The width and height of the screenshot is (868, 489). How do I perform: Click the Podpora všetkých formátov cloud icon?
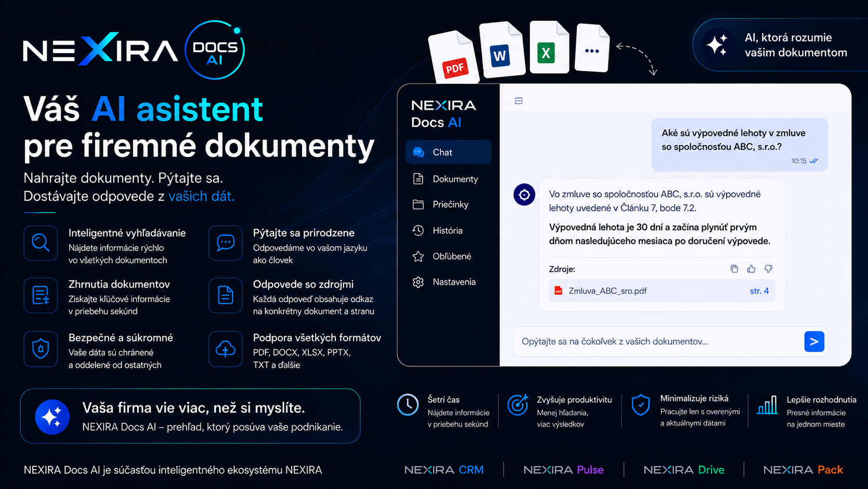(x=225, y=349)
